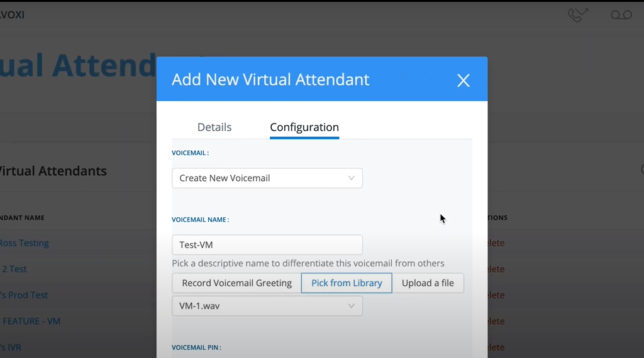Choose Record Voicemail Greeting option
Viewport: 644px width, 358px height.
tap(236, 283)
